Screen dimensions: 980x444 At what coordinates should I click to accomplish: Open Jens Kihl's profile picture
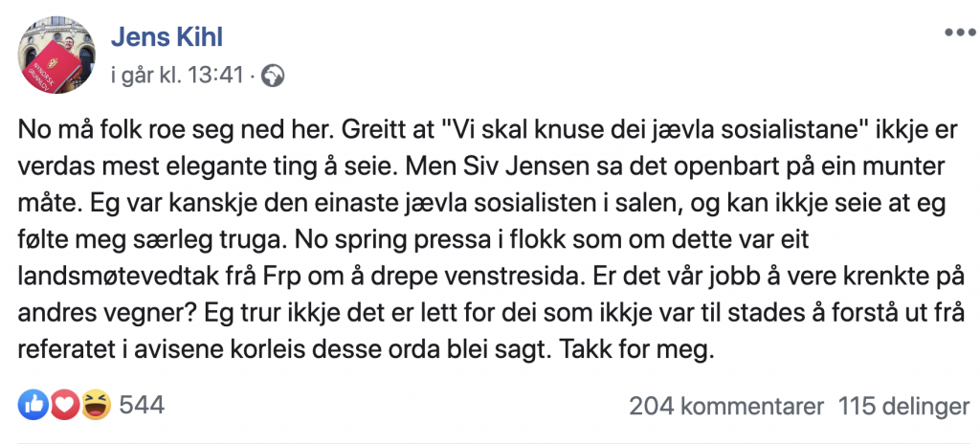[x=56, y=54]
